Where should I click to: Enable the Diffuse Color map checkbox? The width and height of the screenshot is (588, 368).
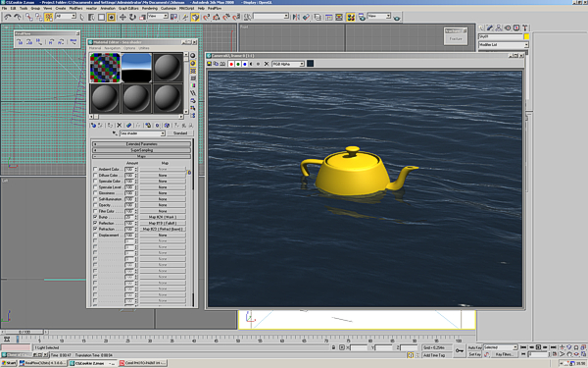(x=95, y=176)
